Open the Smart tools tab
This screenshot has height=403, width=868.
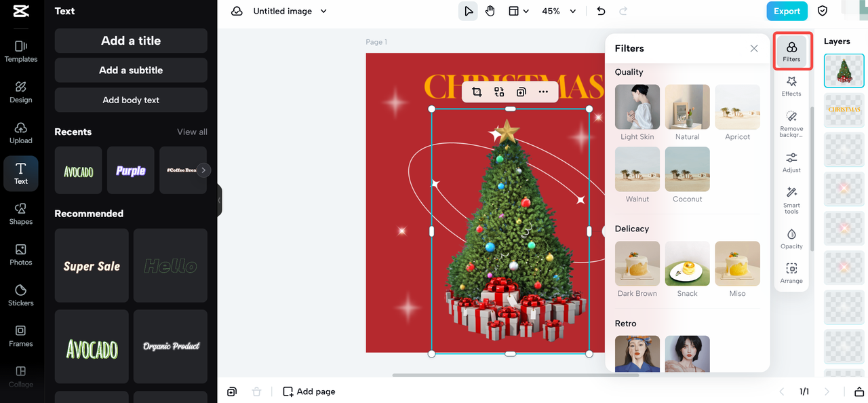coord(791,201)
